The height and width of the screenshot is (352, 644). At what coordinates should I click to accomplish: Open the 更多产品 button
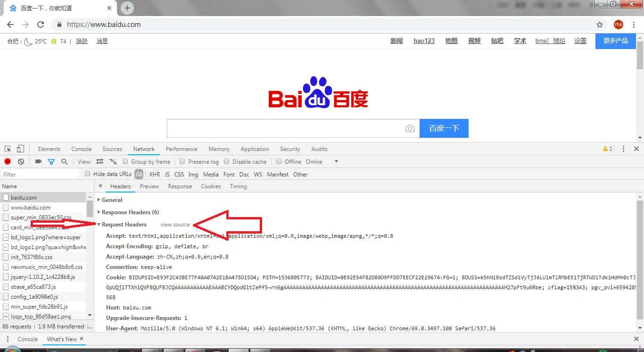point(616,41)
